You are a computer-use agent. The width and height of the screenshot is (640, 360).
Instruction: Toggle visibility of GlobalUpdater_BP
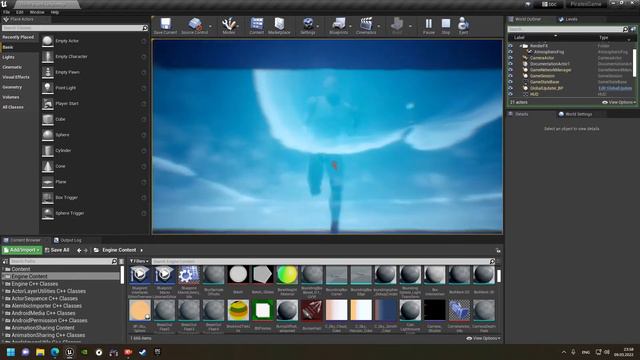510,88
